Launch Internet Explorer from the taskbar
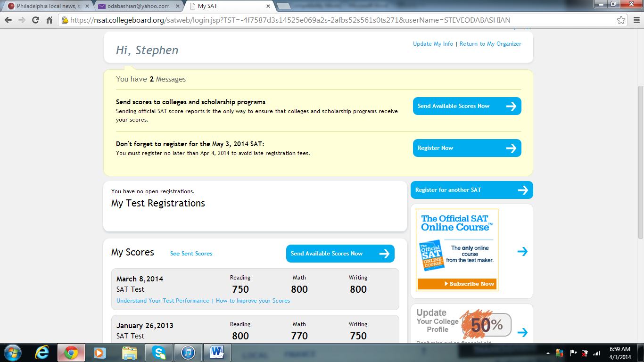644x362 pixels. (42, 352)
